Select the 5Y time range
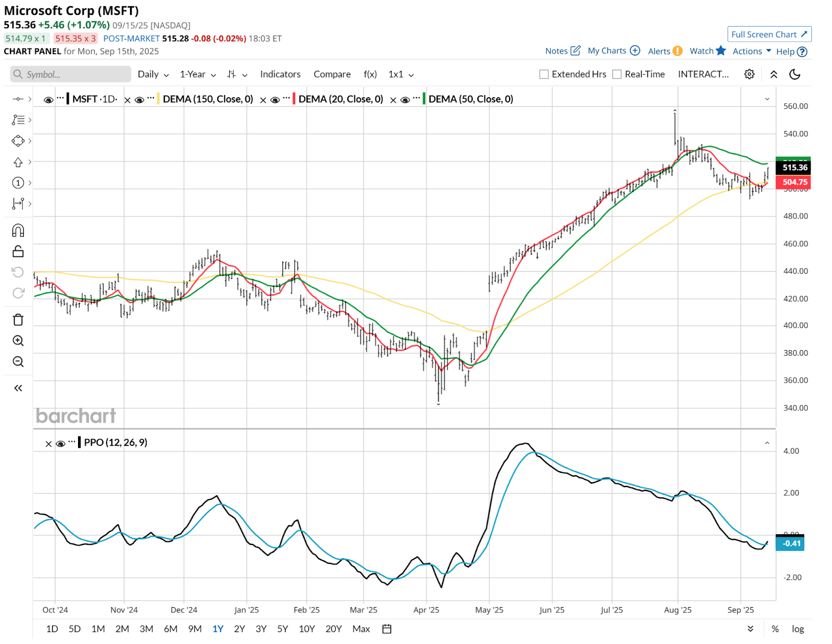The width and height of the screenshot is (832, 644). click(282, 629)
